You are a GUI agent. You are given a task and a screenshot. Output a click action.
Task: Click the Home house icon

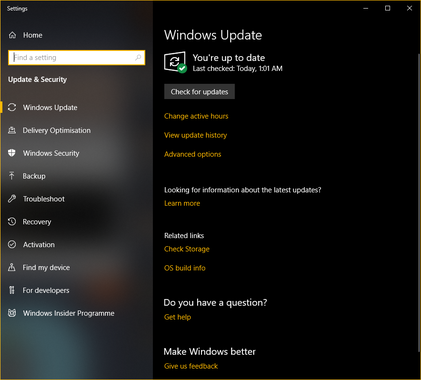tap(12, 35)
